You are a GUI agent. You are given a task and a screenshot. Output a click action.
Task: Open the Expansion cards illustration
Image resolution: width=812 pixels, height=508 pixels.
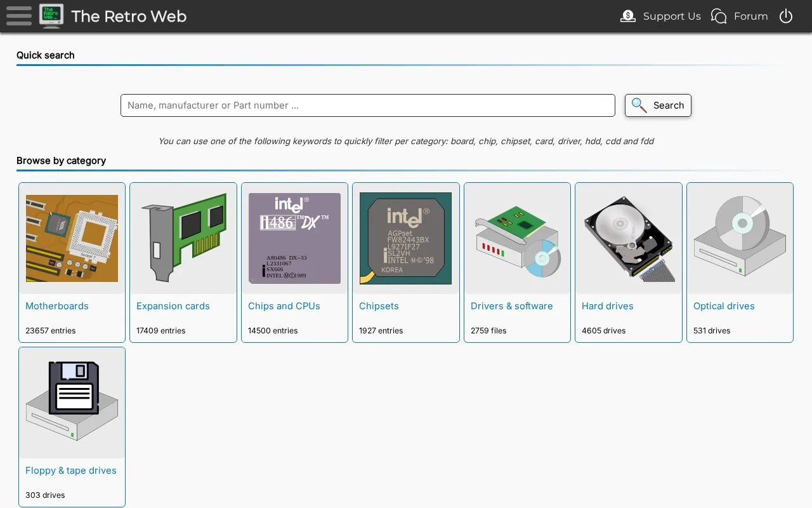[183, 238]
